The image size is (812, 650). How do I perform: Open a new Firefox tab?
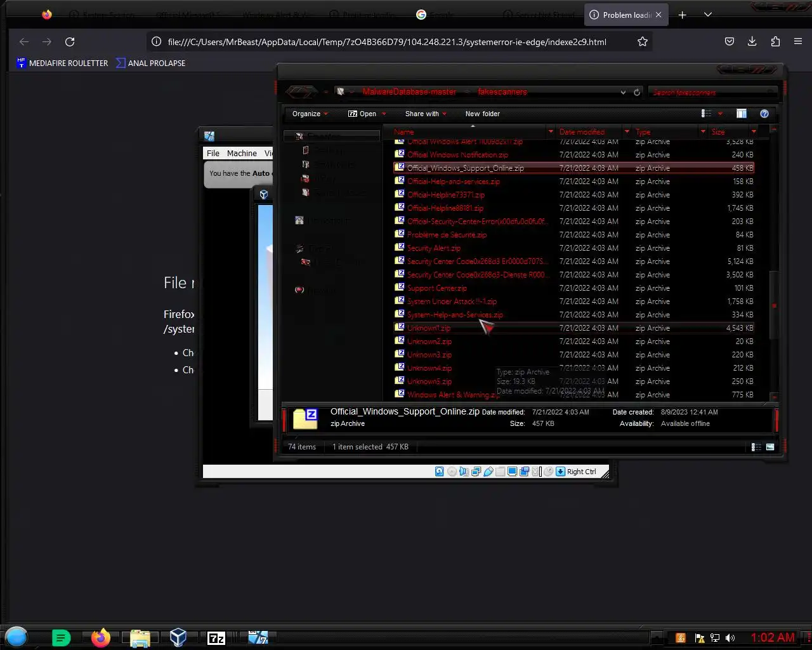click(683, 15)
